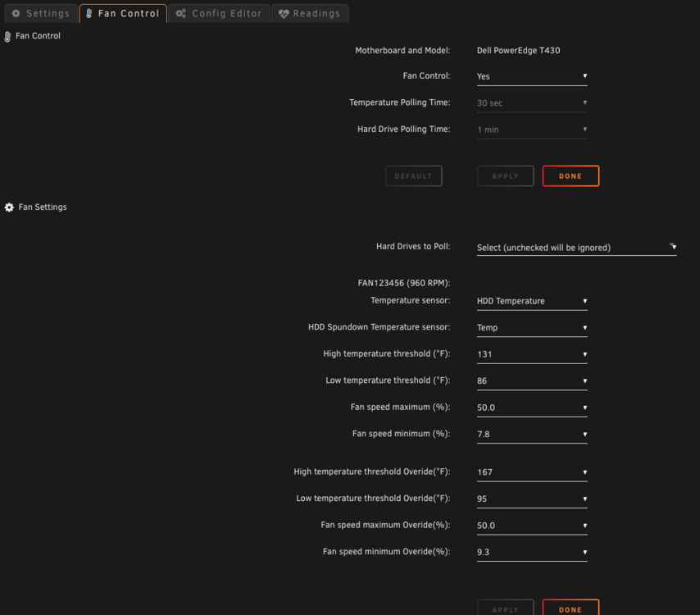Switch to the Readings tab
The width and height of the screenshot is (700, 615).
click(x=310, y=13)
